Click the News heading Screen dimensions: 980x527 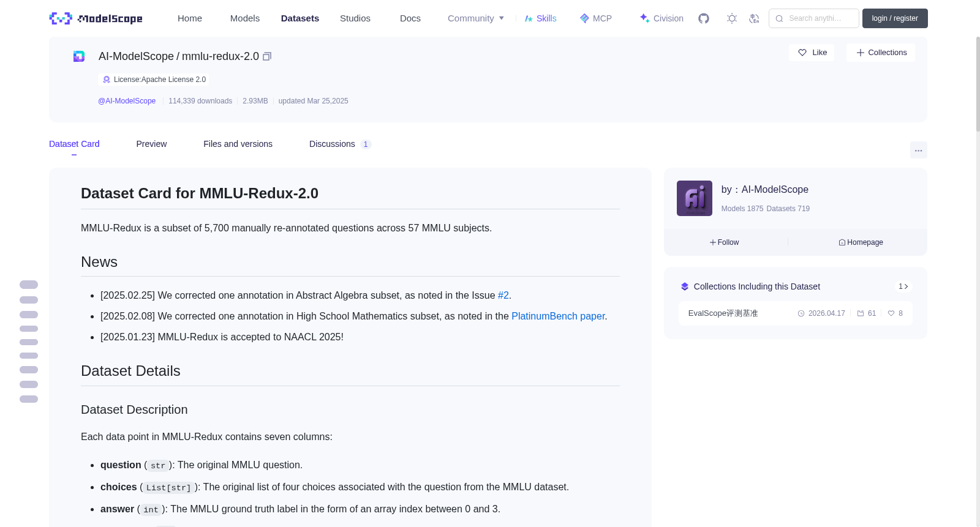coord(99,262)
